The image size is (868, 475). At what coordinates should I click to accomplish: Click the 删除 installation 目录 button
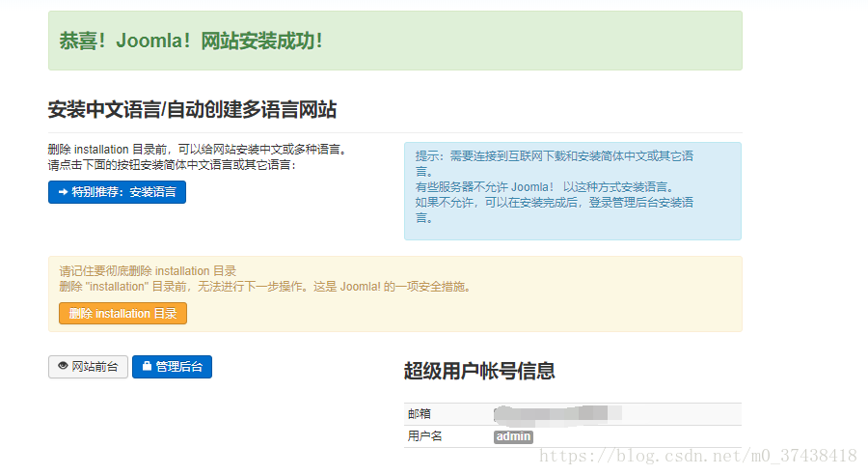point(122,313)
